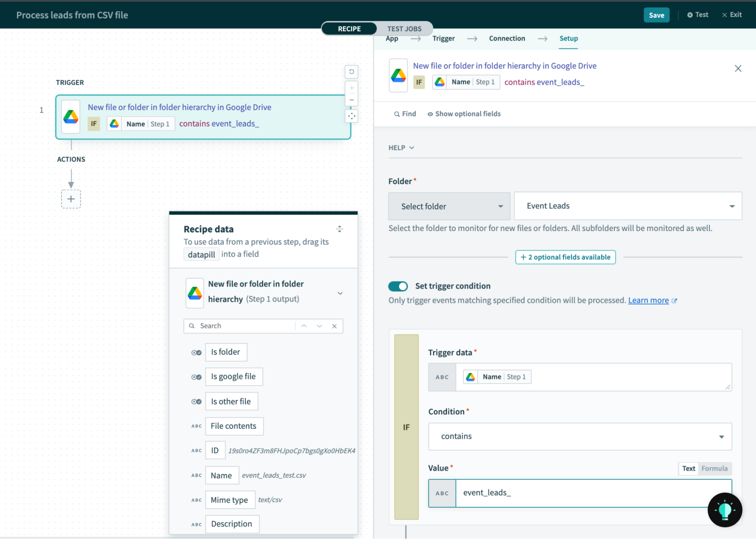Click Learn more link for trigger condition
The width and height of the screenshot is (756, 539).
coord(648,300)
